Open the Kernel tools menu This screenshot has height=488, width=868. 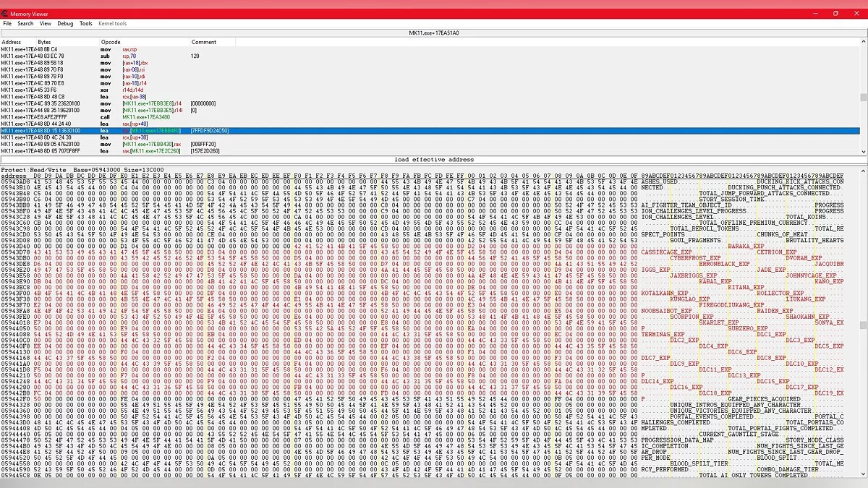tap(112, 24)
